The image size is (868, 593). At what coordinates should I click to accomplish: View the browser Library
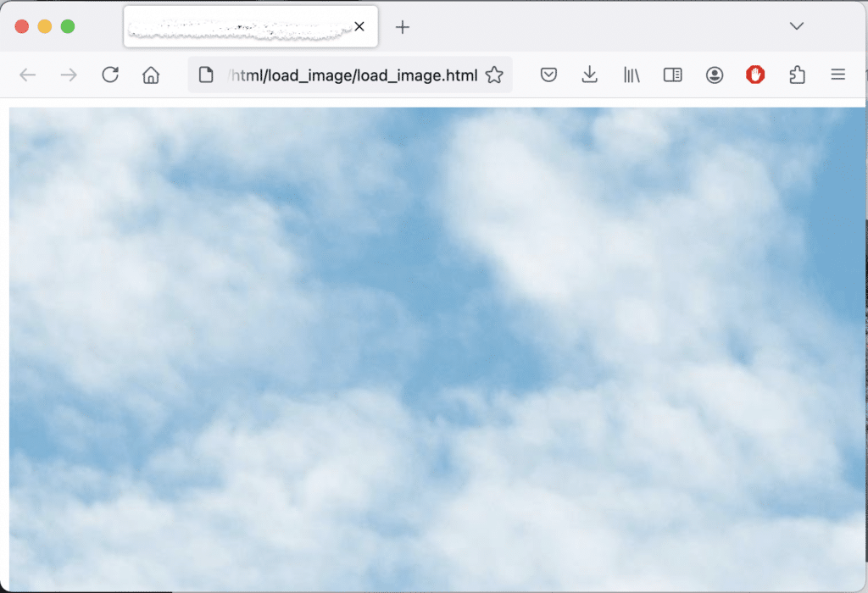tap(631, 75)
